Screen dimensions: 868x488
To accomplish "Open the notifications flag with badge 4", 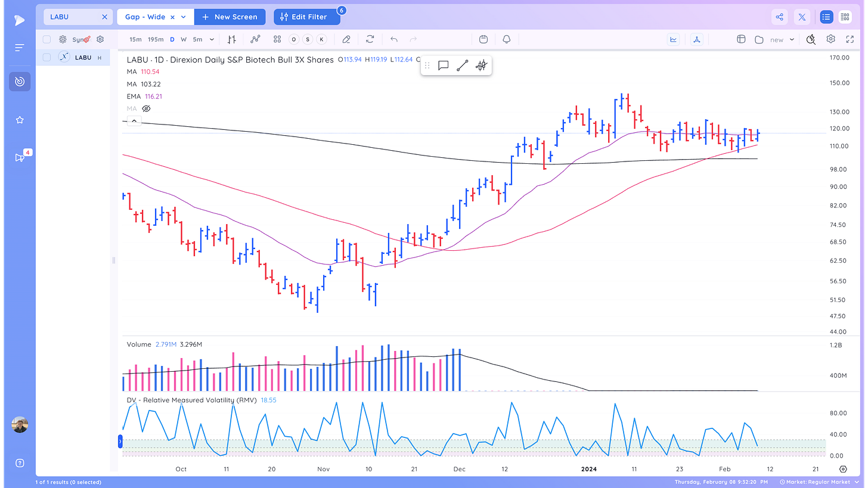I will pos(21,157).
